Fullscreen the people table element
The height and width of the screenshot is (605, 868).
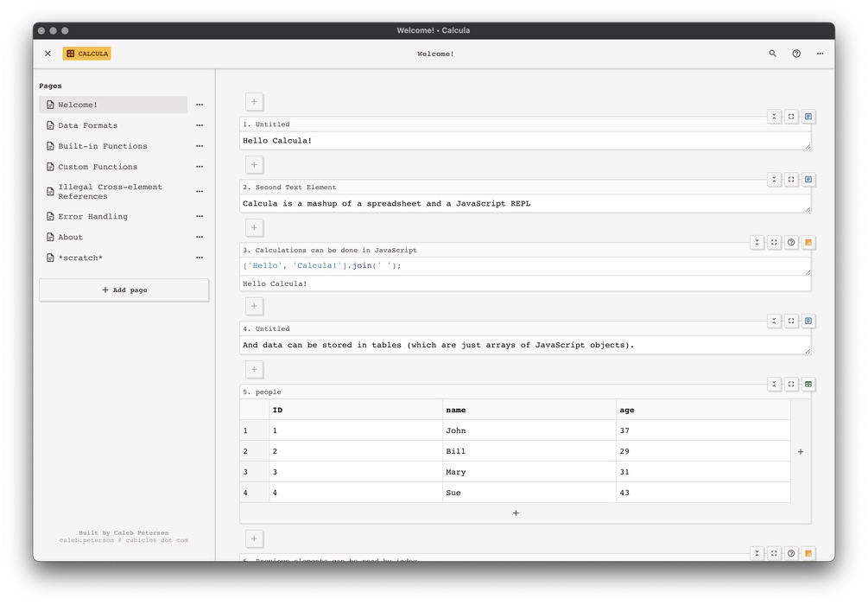pyautogui.click(x=791, y=384)
